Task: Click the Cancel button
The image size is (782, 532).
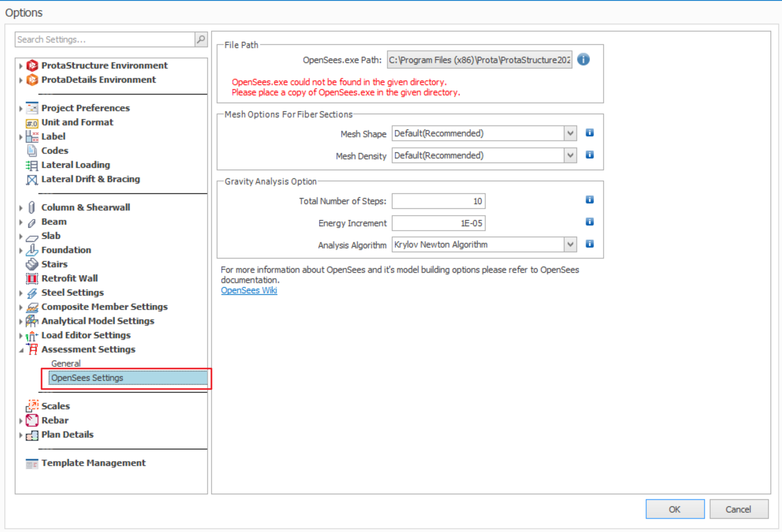Action: coord(738,509)
